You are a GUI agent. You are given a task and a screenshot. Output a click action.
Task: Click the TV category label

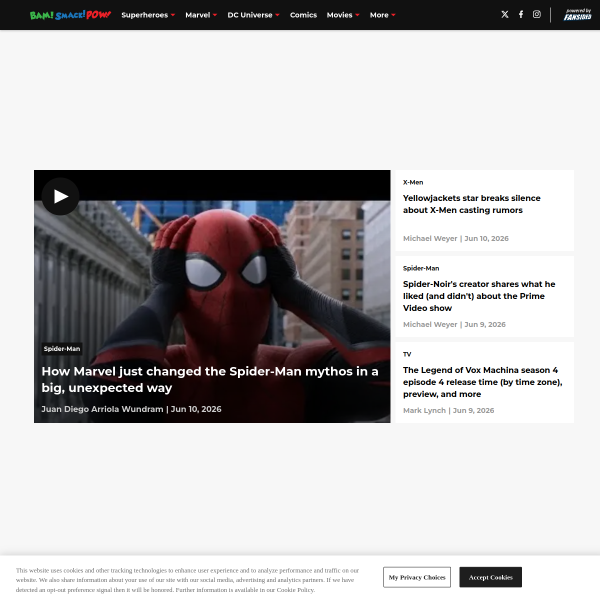[x=407, y=354]
